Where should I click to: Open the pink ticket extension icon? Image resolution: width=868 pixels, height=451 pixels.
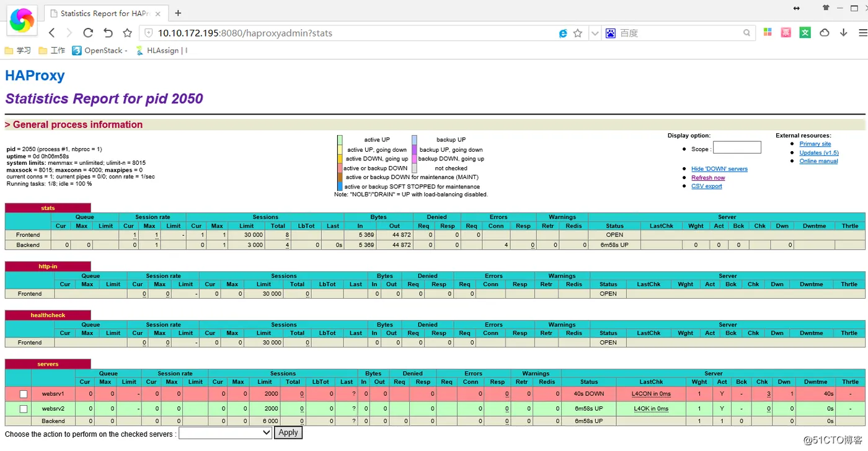[x=786, y=32]
